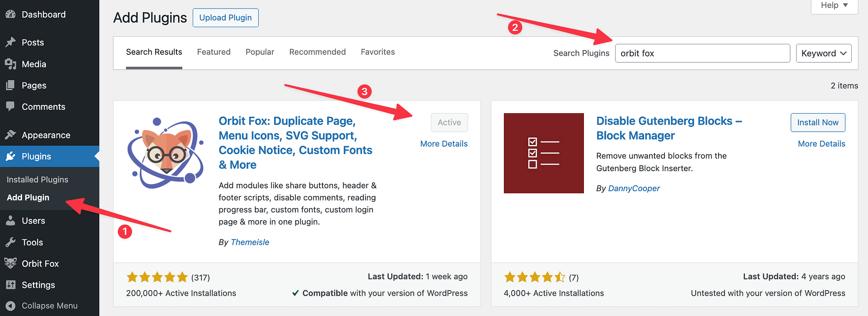The width and height of the screenshot is (868, 316).
Task: Click the Orbit Fox sidebar icon
Action: (x=10, y=263)
